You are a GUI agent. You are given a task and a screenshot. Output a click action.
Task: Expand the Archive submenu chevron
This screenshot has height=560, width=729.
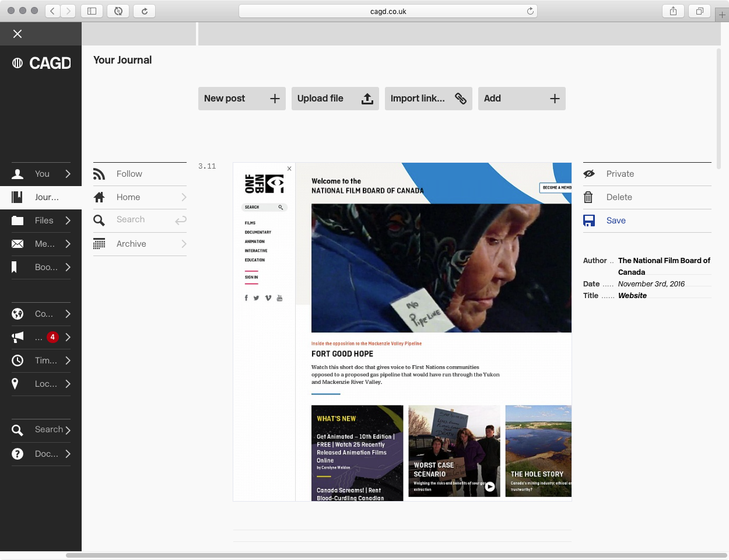pos(184,244)
